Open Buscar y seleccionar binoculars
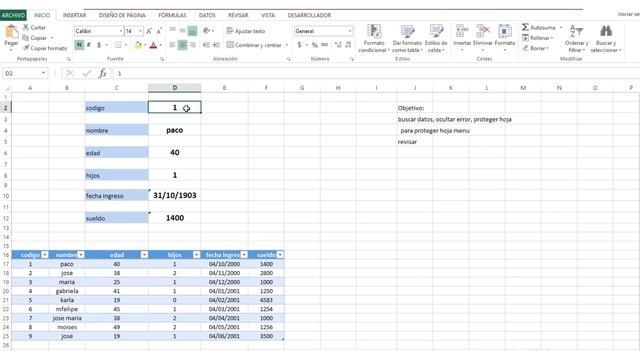The height and width of the screenshot is (360, 640). 606,38
